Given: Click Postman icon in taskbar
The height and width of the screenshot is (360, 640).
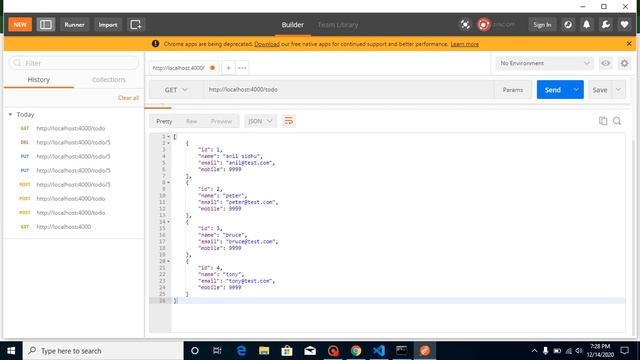Looking at the screenshot, I should pyautogui.click(x=425, y=351).
